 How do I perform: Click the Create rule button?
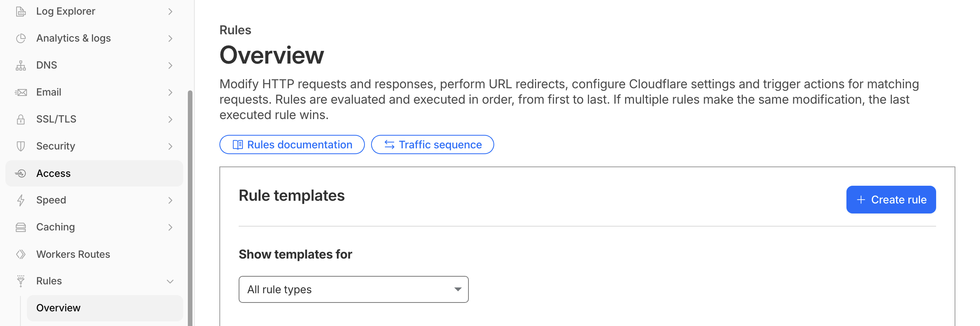[x=891, y=200]
